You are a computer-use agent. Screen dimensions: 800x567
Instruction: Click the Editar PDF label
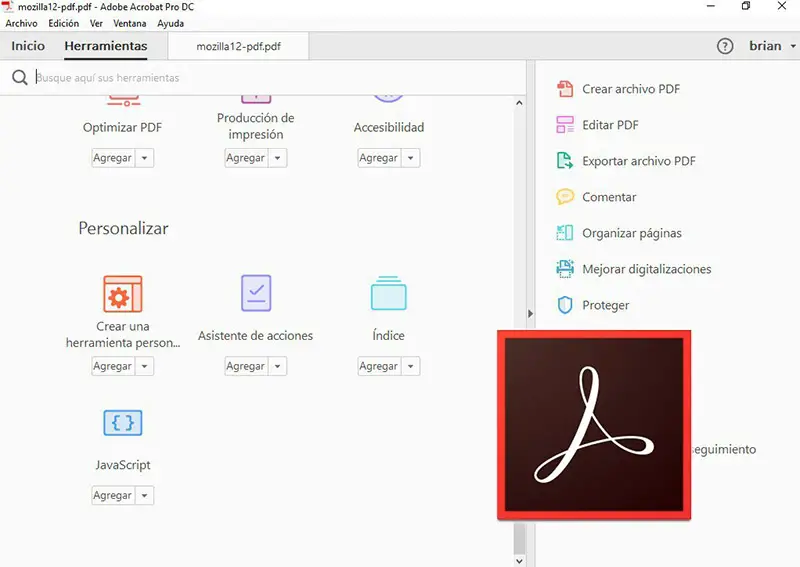pos(610,125)
